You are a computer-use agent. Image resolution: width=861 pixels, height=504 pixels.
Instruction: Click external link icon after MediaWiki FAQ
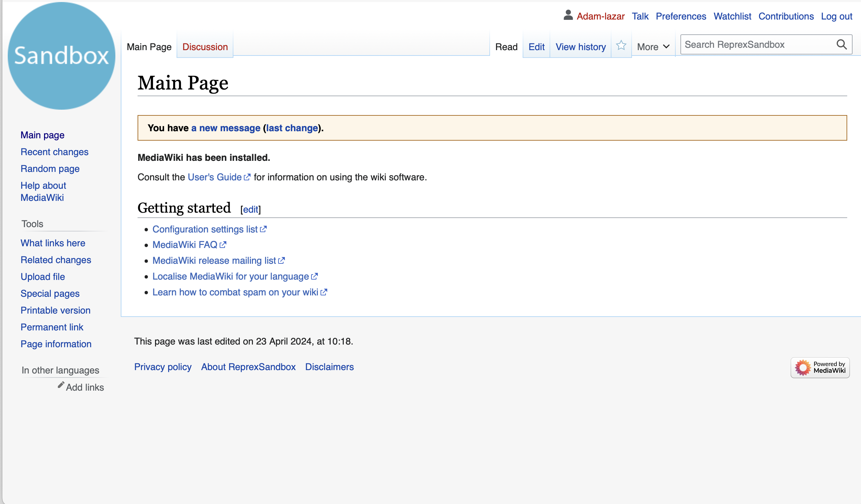coord(223,245)
